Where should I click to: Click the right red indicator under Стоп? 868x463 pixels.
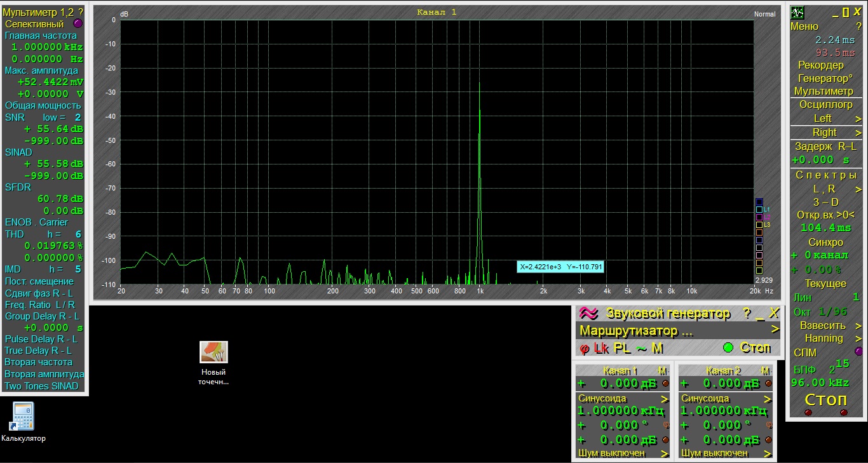[x=844, y=412]
